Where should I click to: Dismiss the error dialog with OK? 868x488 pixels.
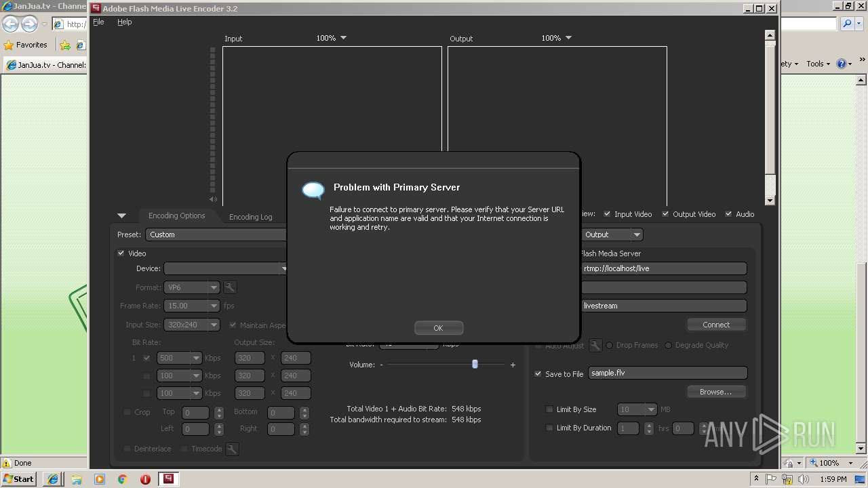pyautogui.click(x=438, y=328)
